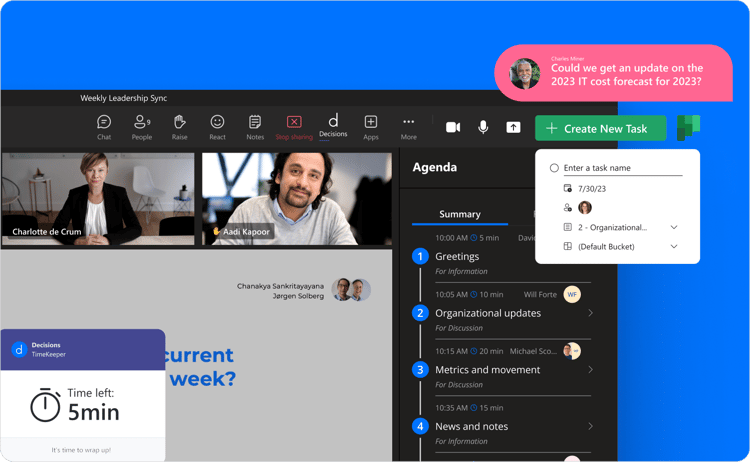
Task: Select agenda item 1 Greetings
Action: 457,256
